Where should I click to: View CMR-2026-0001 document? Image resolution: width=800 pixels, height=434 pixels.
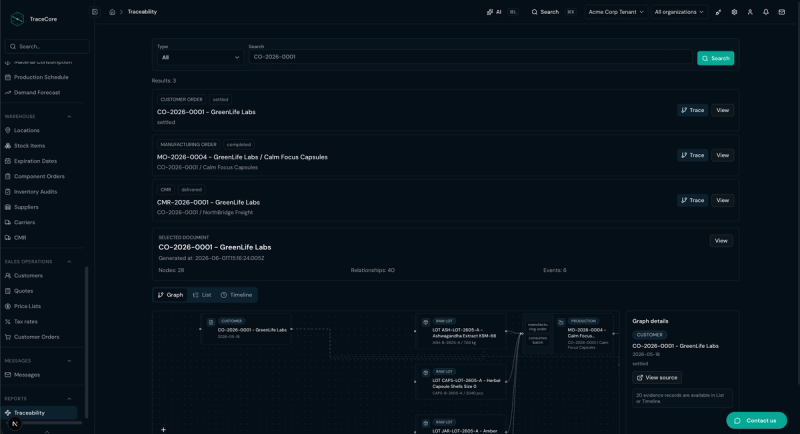tap(722, 200)
